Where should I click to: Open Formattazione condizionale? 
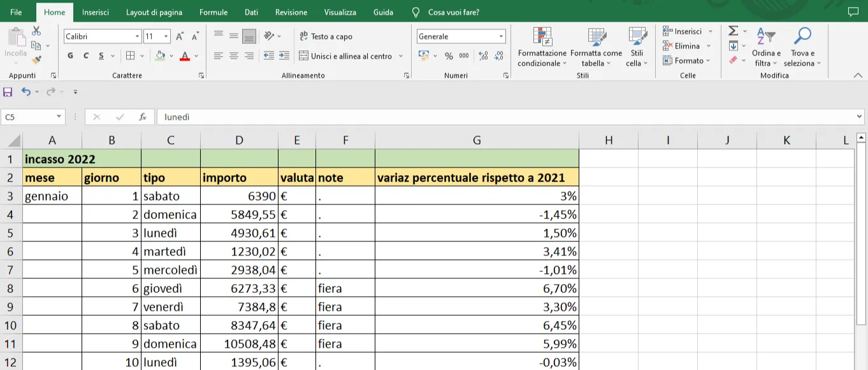542,47
